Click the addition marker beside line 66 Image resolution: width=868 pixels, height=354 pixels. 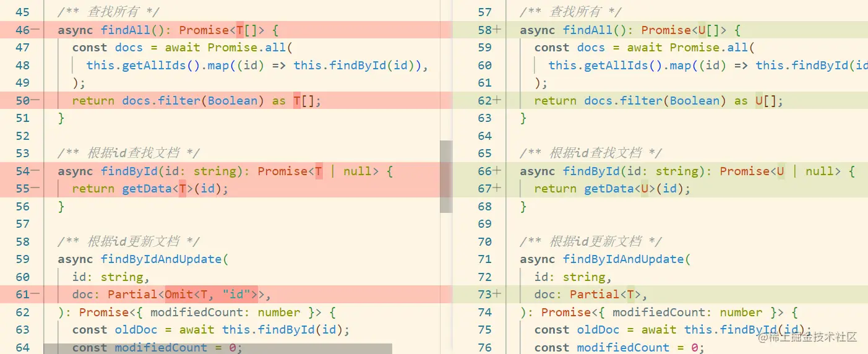click(498, 171)
